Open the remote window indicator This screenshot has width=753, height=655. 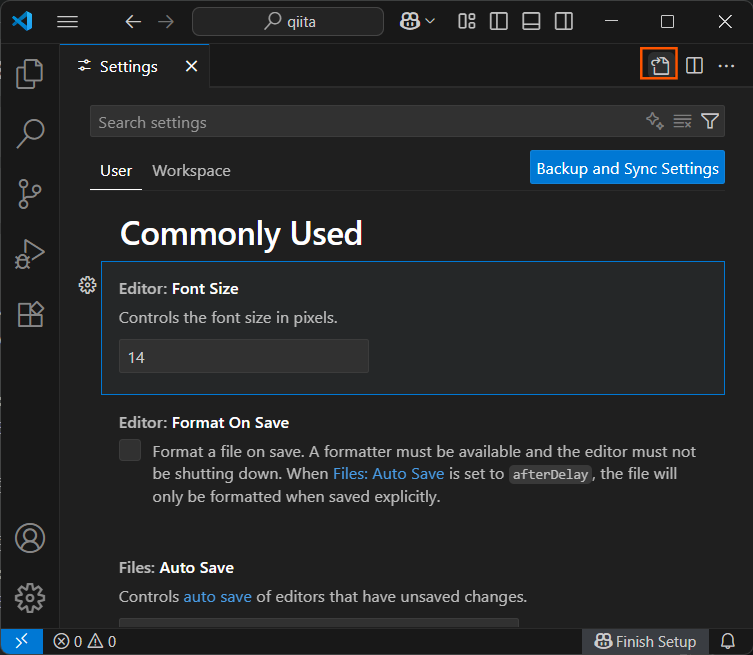(21, 641)
